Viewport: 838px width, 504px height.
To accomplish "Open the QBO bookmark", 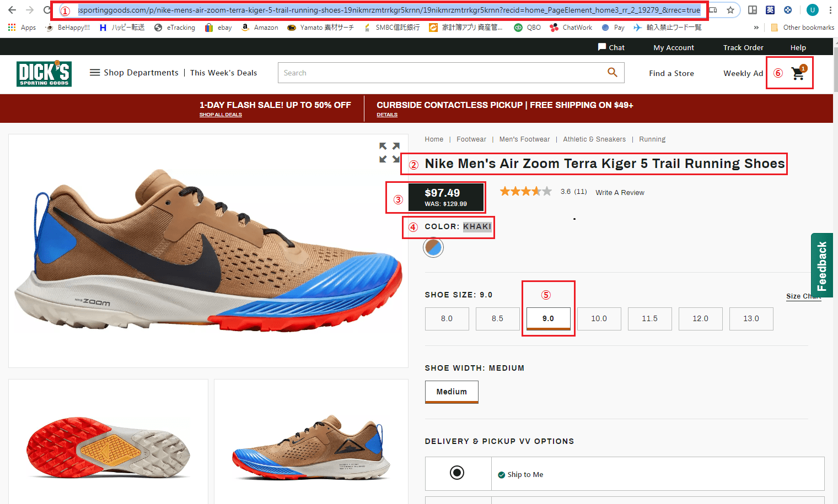I will [x=528, y=28].
